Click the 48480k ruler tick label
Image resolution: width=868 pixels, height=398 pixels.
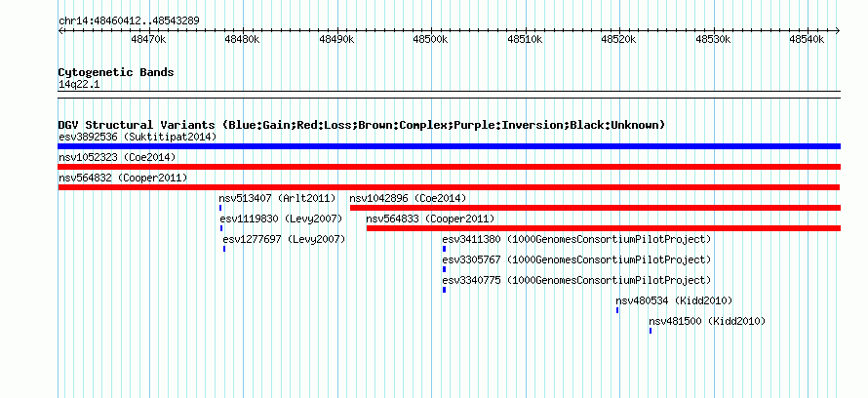tap(242, 40)
